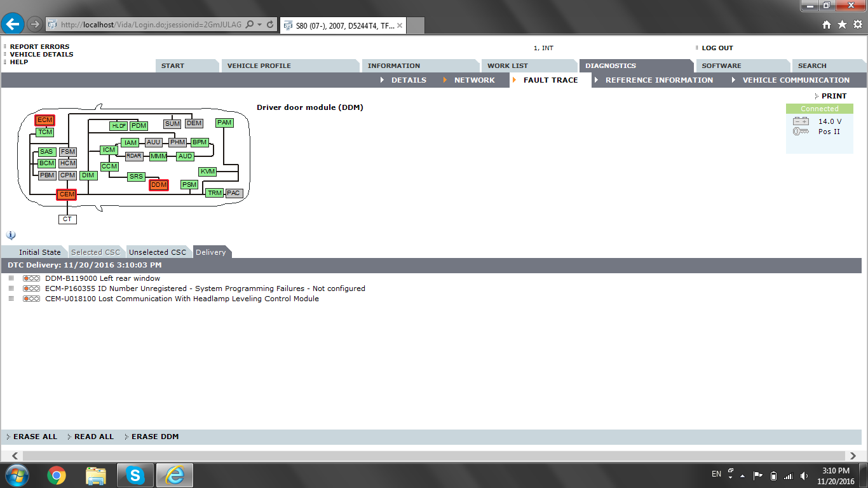Click the browser back arrow button
Viewport: 868px width, 488px height.
pos(13,24)
